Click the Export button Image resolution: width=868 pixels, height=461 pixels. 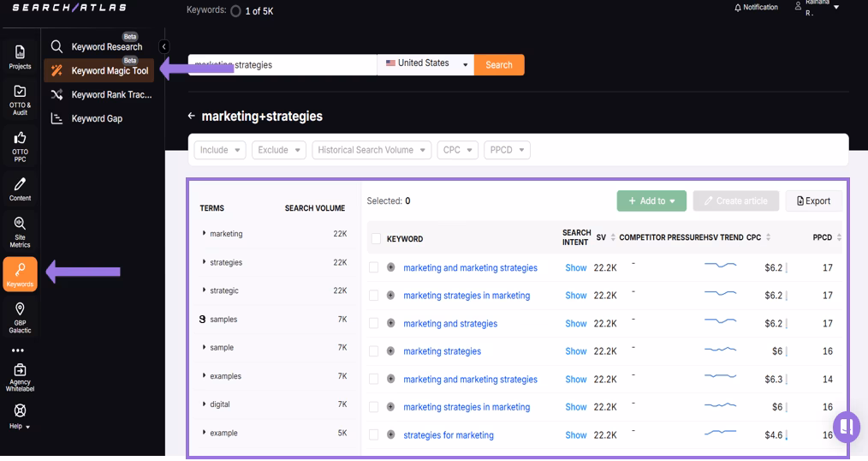(813, 201)
